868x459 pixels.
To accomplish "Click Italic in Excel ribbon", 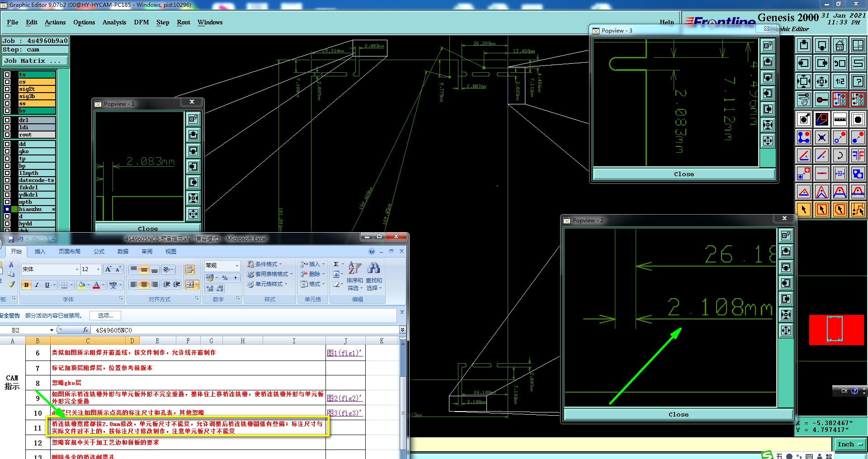I will (37, 285).
